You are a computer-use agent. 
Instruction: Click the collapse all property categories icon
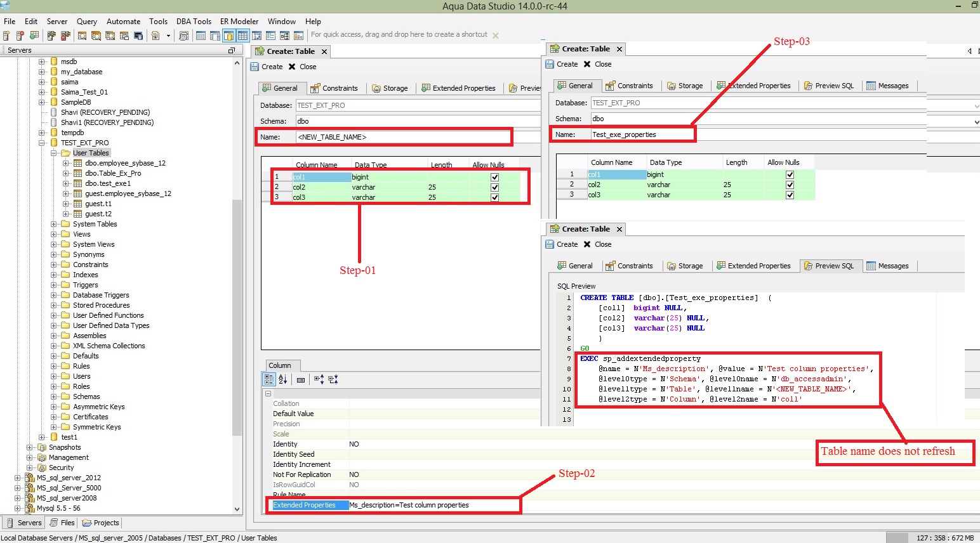(x=333, y=379)
